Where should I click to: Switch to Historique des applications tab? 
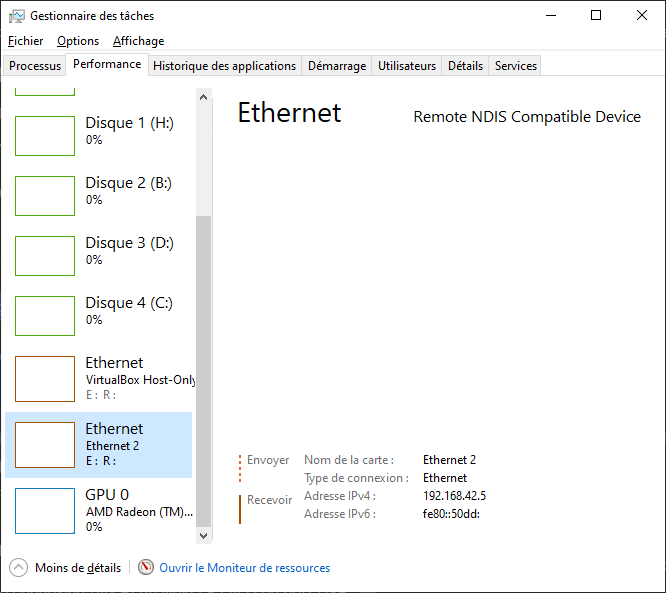(224, 66)
